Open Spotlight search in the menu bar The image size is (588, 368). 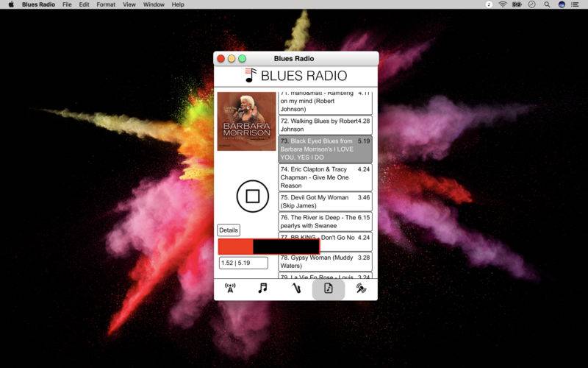547,4
